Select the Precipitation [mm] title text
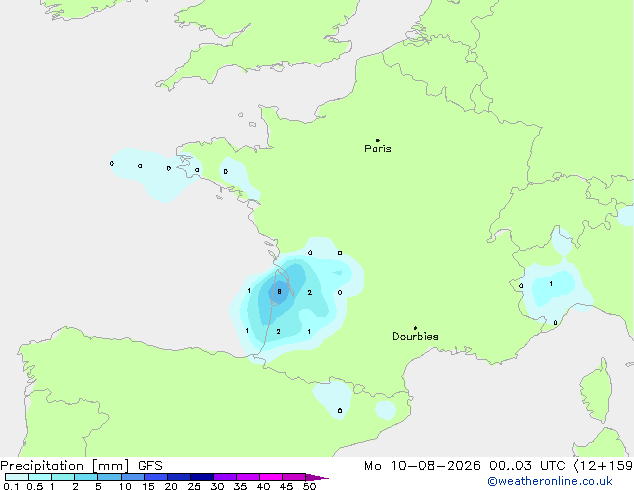634x490 pixels. coord(65,466)
